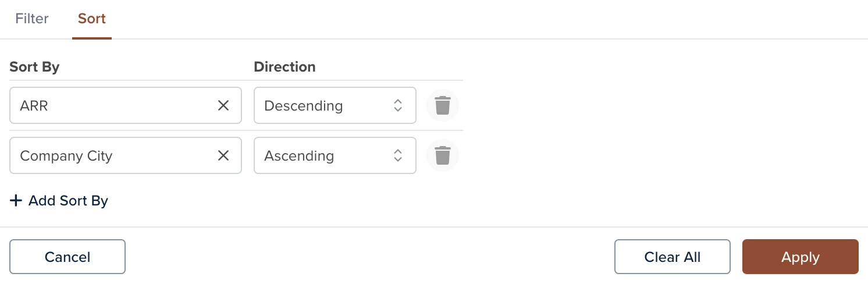868x284 pixels.
Task: Open the Descending direction dropdown
Action: coord(335,105)
